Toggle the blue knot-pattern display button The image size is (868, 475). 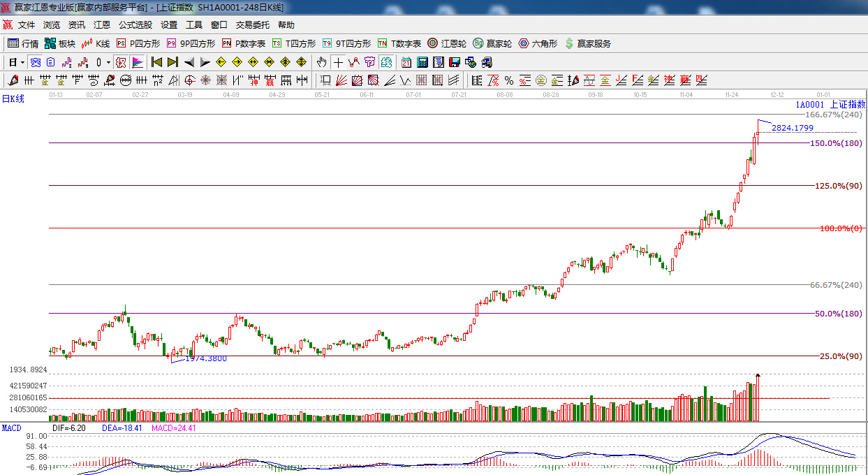[x=35, y=62]
